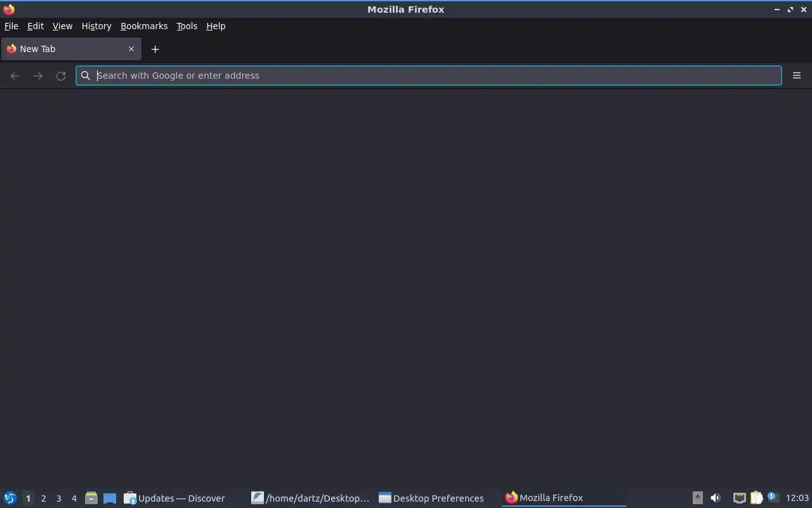
Task: Switch to virtual desktop 4
Action: coord(74,498)
